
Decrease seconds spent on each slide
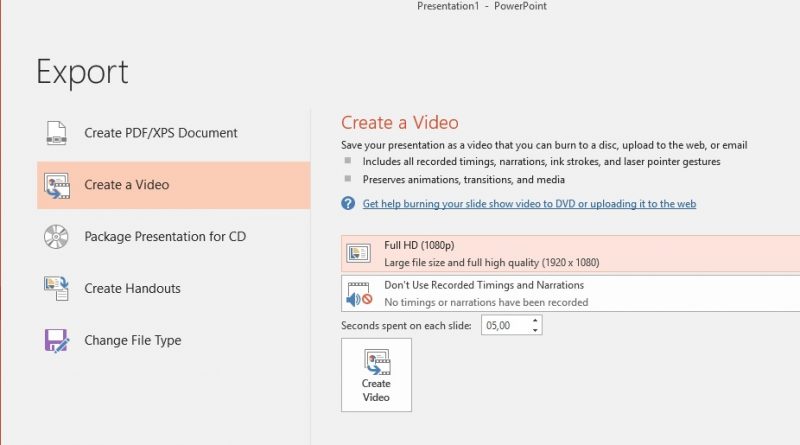point(535,330)
